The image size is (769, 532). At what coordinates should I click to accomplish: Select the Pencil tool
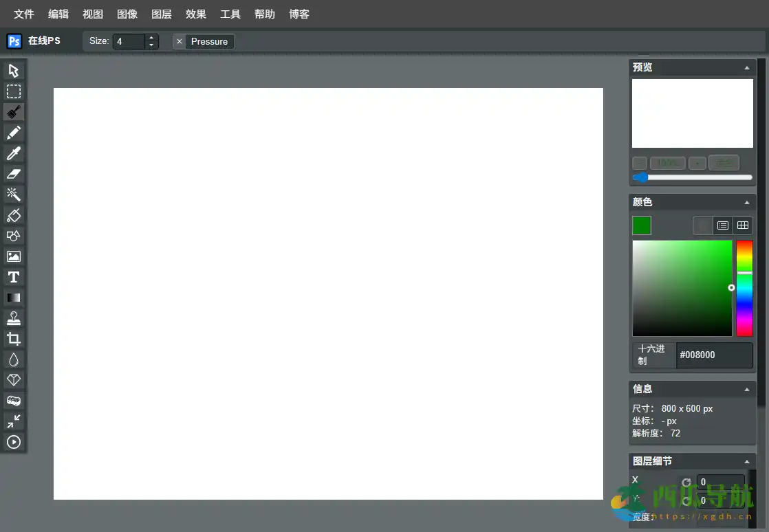14,132
